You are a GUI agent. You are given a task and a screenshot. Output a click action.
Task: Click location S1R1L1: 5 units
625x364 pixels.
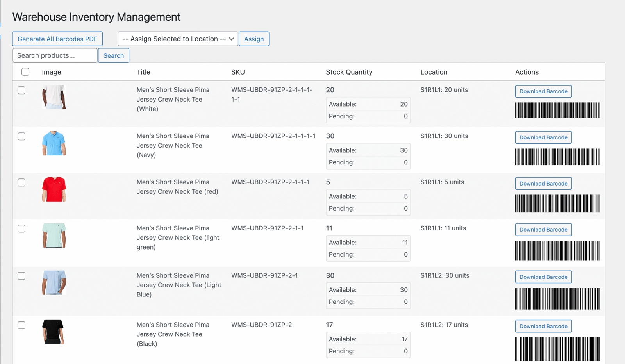442,182
